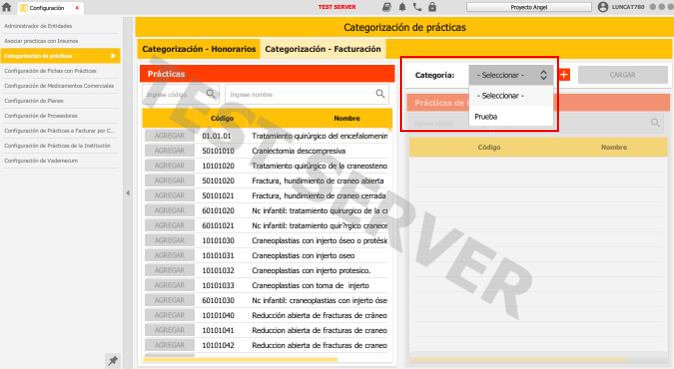The width and height of the screenshot is (674, 369).
Task: Open the Configuración tab
Action: click(46, 8)
